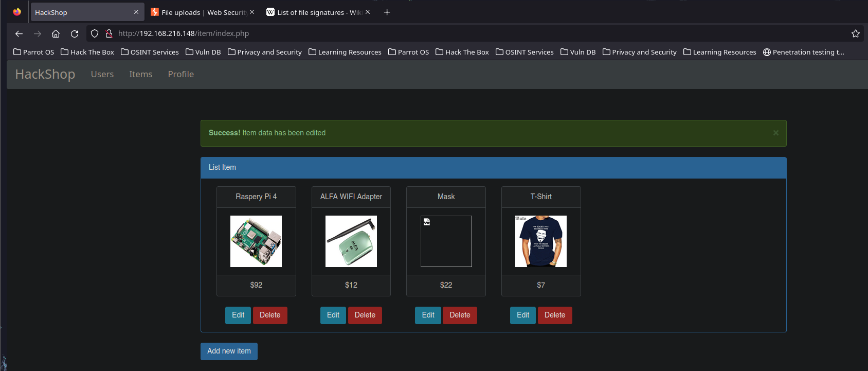Viewport: 868px width, 371px height.
Task: Click the Raspery Pi 4 title text
Action: (256, 197)
